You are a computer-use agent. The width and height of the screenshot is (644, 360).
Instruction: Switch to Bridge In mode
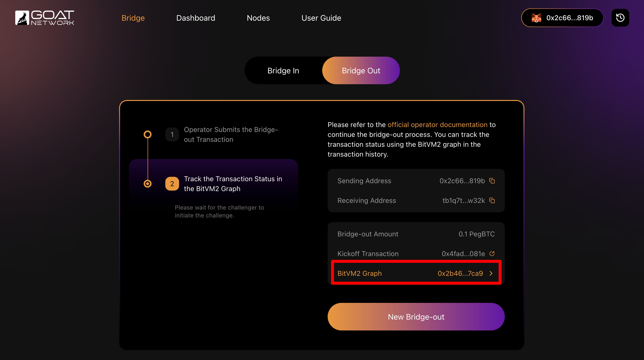click(283, 70)
